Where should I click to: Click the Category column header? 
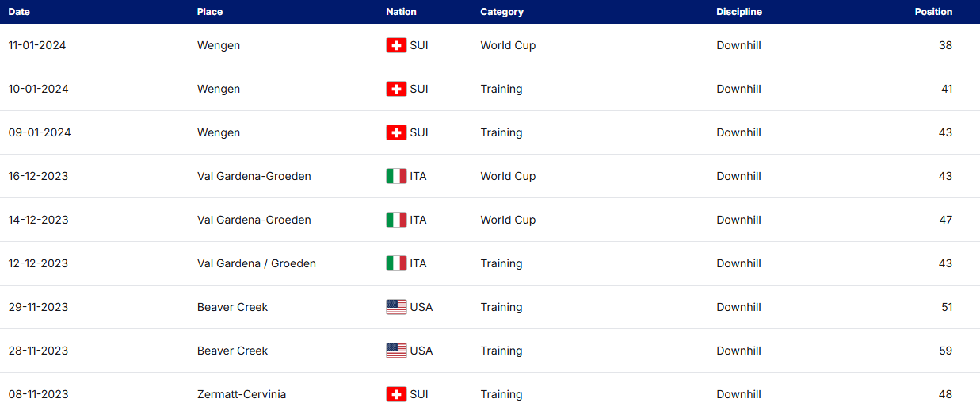click(x=501, y=12)
